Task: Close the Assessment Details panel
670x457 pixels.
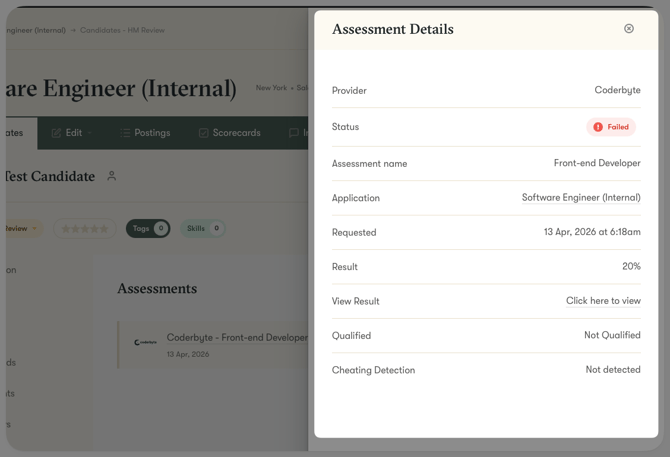Action: point(629,29)
